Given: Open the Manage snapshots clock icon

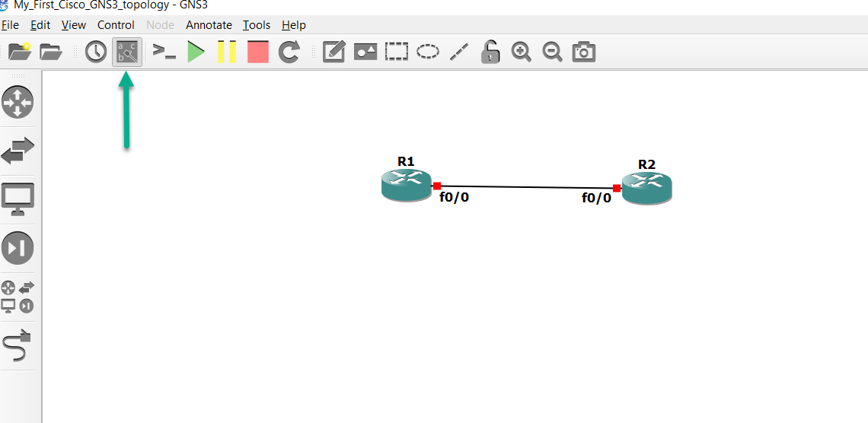Looking at the screenshot, I should tap(96, 52).
